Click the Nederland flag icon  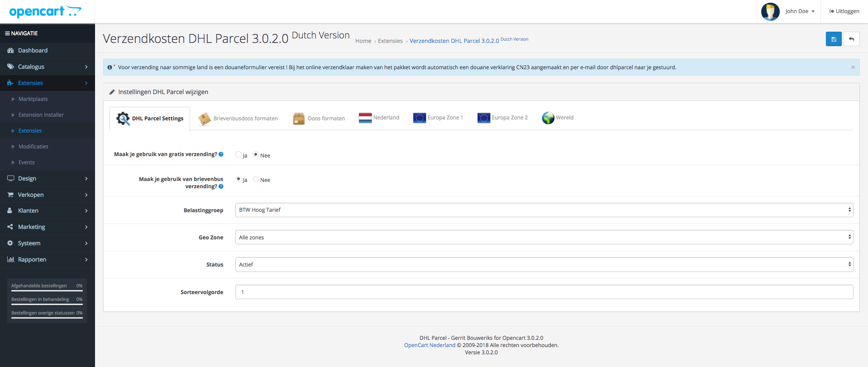365,118
